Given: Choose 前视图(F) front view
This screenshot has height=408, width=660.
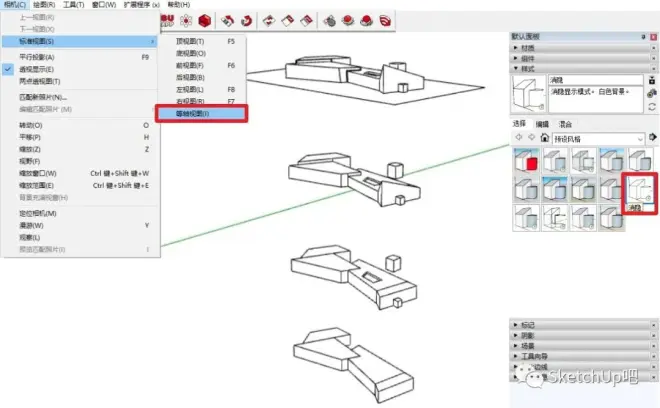Looking at the screenshot, I should [203, 65].
